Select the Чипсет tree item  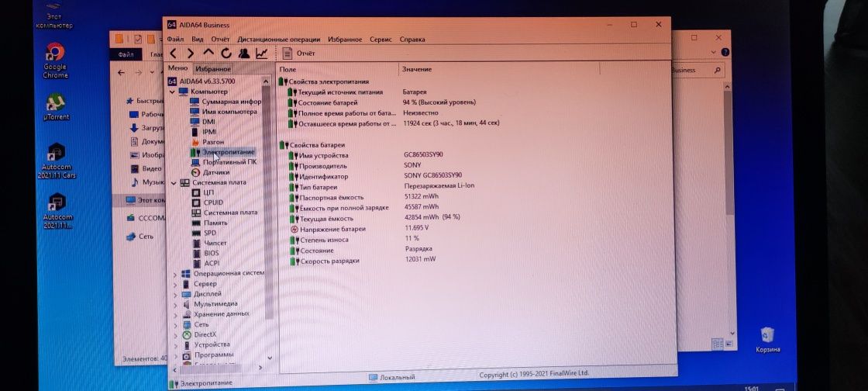coord(210,243)
